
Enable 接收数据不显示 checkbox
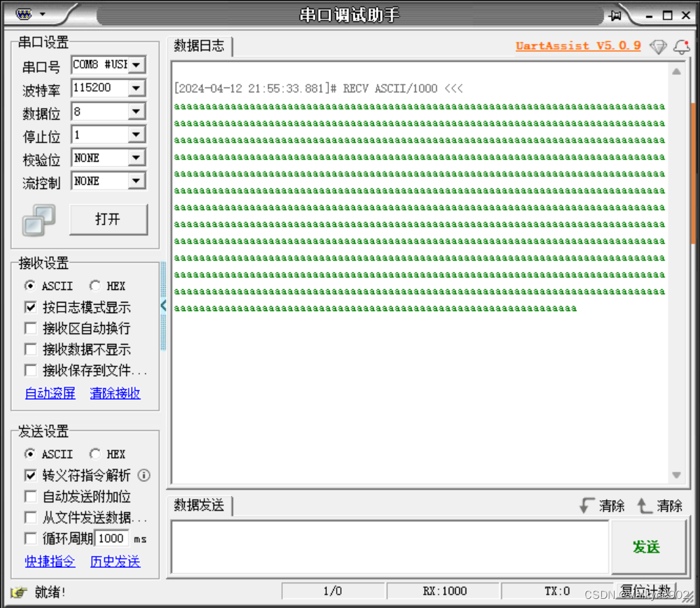point(30,350)
